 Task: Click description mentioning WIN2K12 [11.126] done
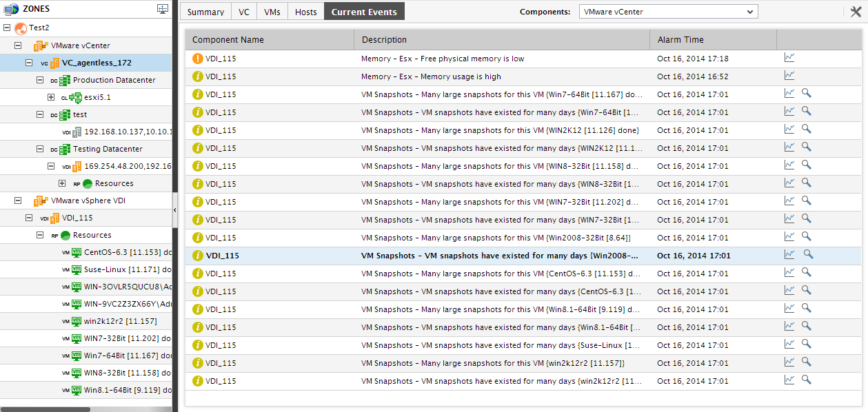(500, 130)
